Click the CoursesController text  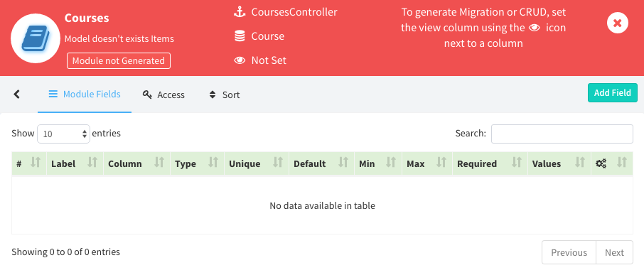click(x=294, y=12)
